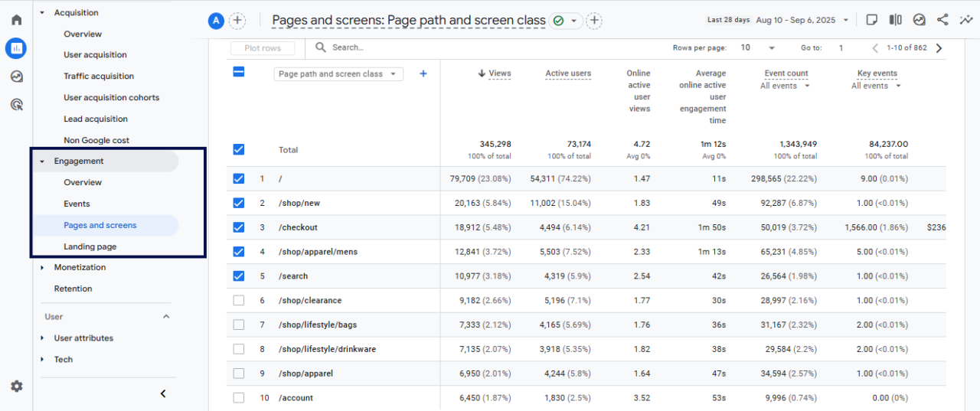Click the green report status check icon
The image size is (980, 411).
click(x=558, y=21)
